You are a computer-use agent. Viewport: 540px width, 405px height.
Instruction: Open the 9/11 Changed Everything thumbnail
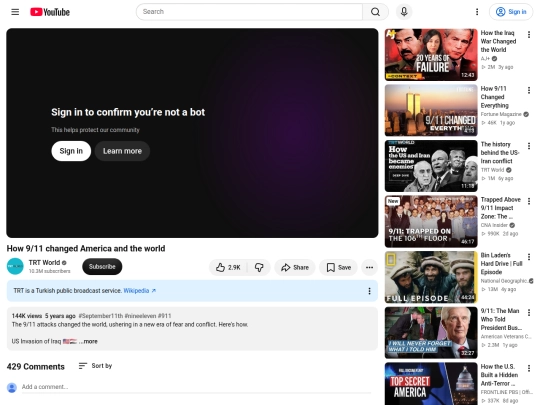[431, 110]
